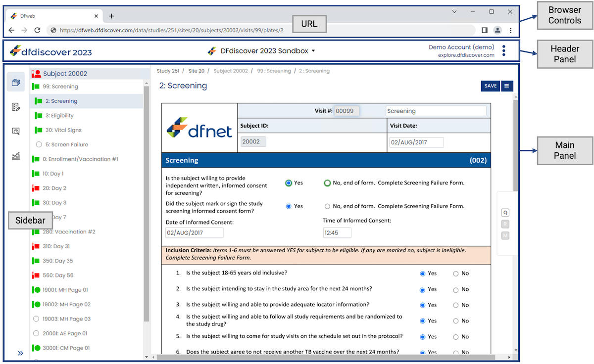
Task: Open a new browser tab
Action: (x=111, y=16)
